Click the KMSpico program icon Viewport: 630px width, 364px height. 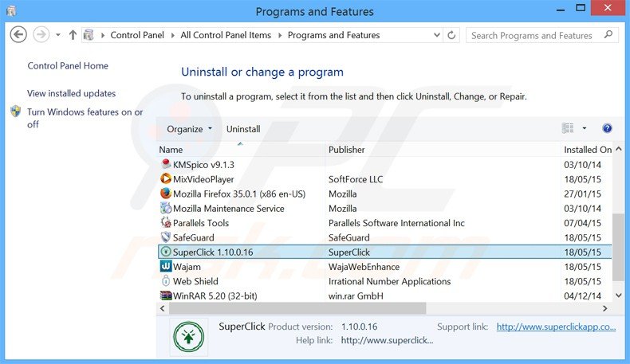pyautogui.click(x=166, y=164)
